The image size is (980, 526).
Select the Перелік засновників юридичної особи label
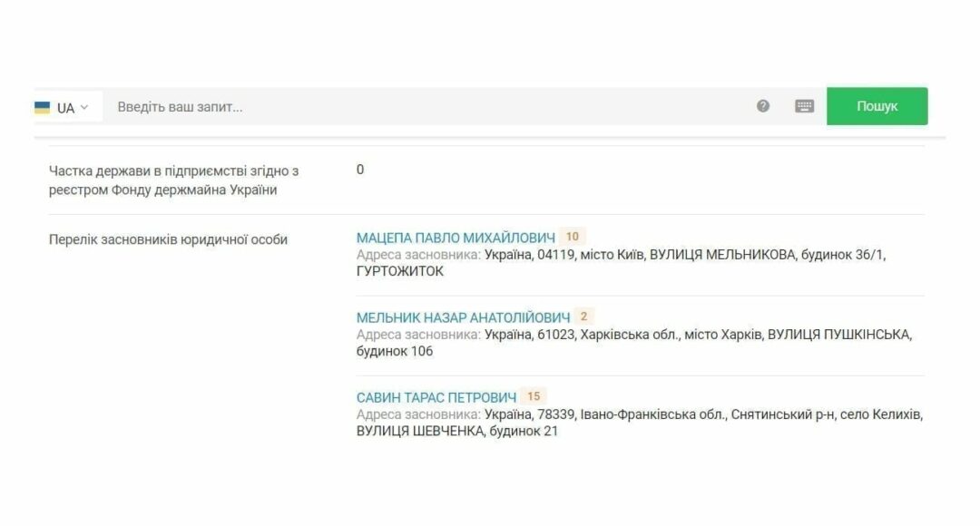pos(168,240)
